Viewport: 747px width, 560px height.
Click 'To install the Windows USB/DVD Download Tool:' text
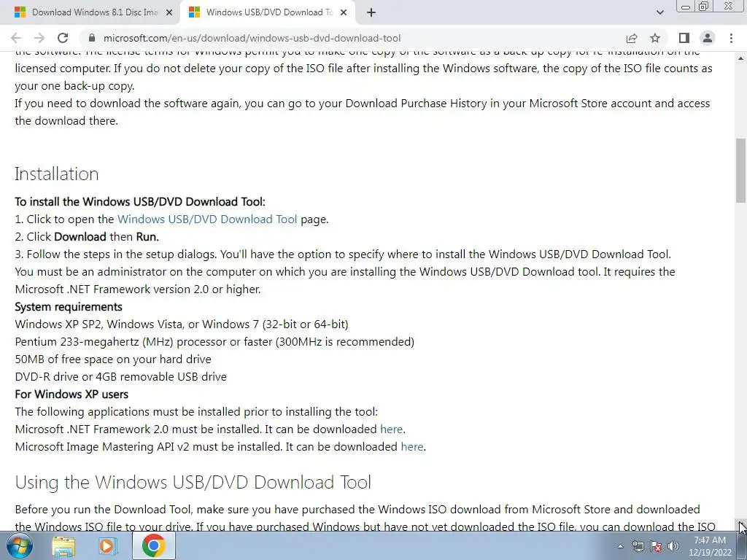tap(140, 201)
